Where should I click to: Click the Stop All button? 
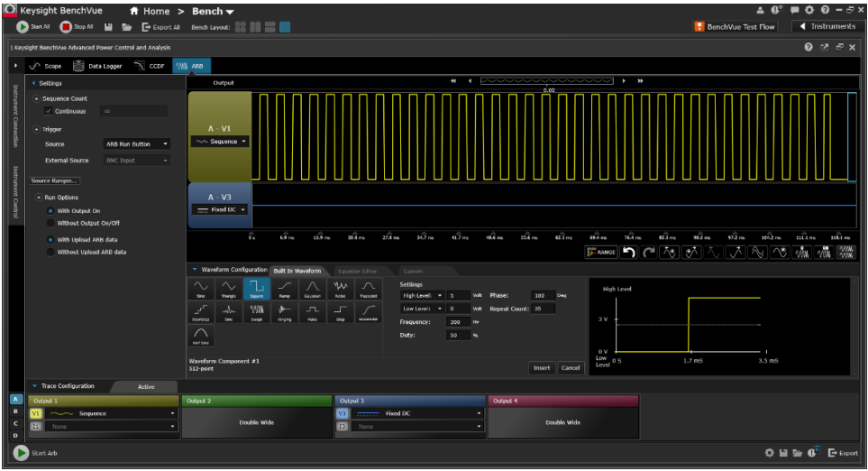click(x=77, y=26)
